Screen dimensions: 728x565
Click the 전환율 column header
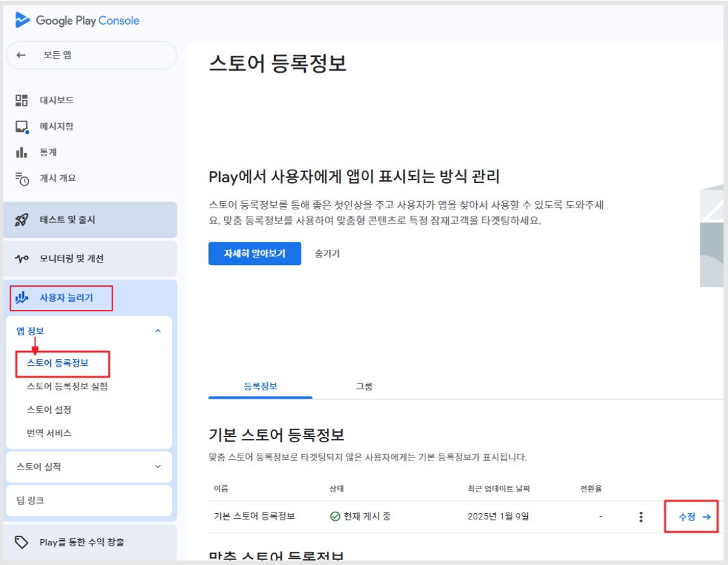point(591,488)
